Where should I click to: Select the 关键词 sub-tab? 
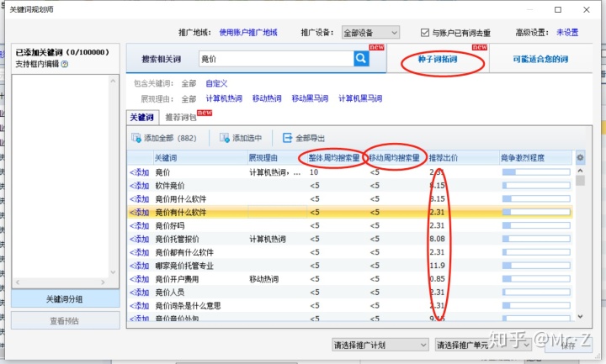click(142, 118)
